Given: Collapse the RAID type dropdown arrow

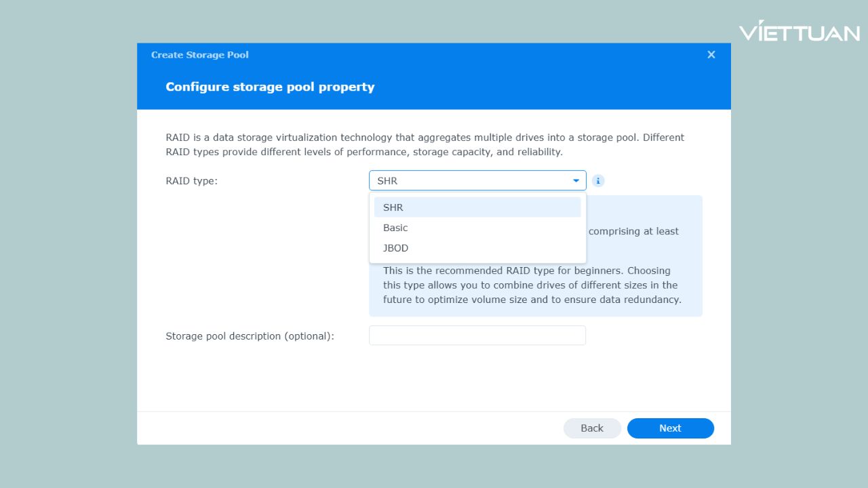Looking at the screenshot, I should pyautogui.click(x=576, y=181).
